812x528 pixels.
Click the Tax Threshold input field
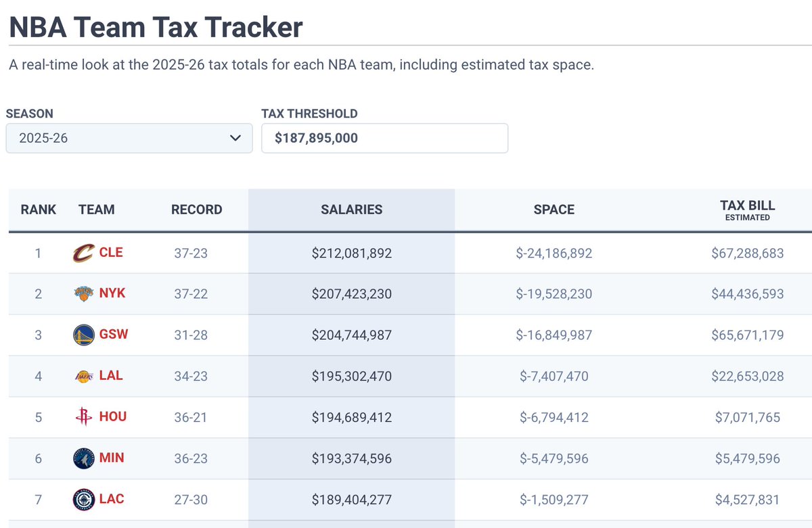click(x=384, y=138)
